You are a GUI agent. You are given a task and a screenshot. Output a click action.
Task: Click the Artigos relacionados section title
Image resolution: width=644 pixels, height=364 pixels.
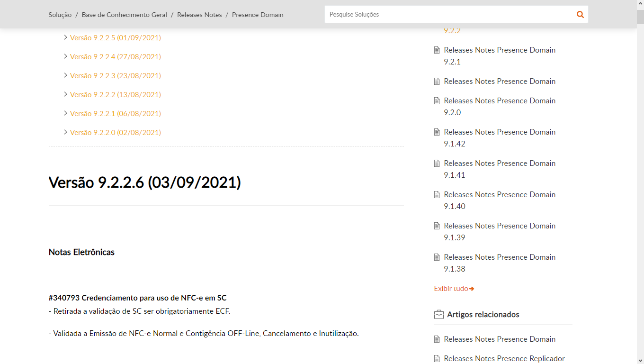click(x=483, y=315)
